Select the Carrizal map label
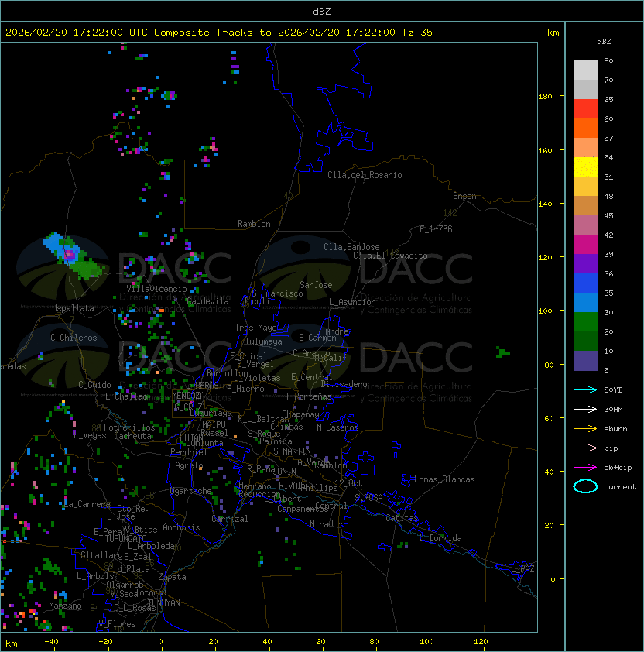644x652 pixels. click(229, 519)
